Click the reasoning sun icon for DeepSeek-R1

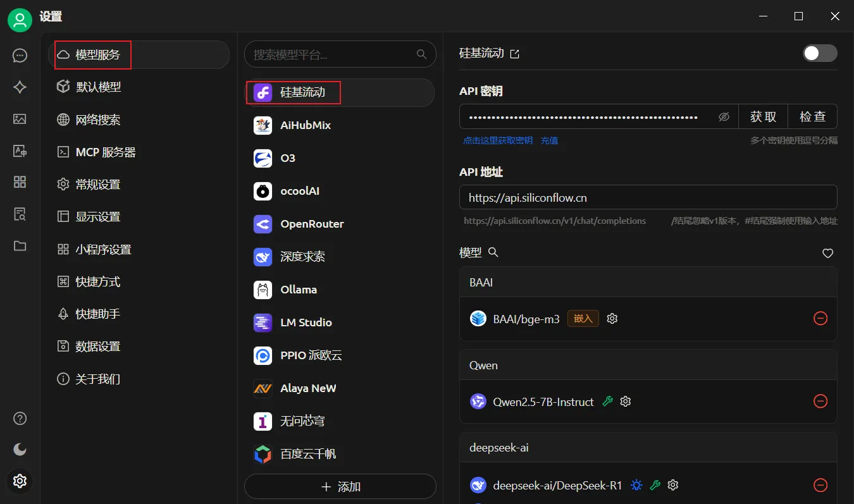click(636, 485)
